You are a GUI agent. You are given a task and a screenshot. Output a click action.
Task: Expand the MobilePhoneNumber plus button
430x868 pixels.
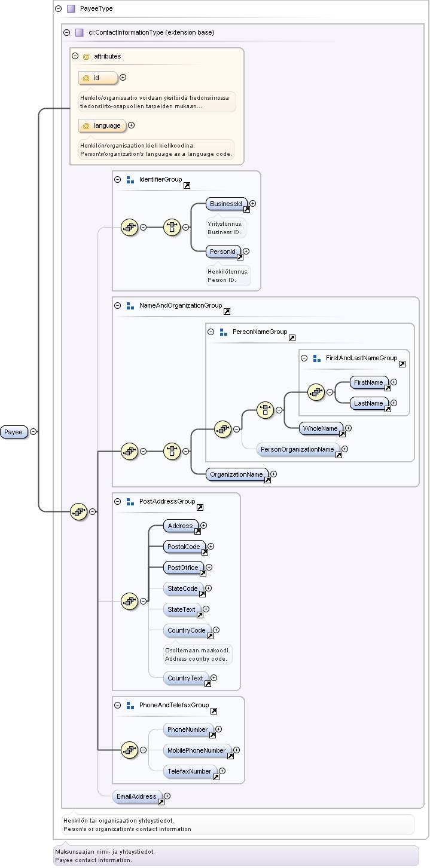(237, 750)
